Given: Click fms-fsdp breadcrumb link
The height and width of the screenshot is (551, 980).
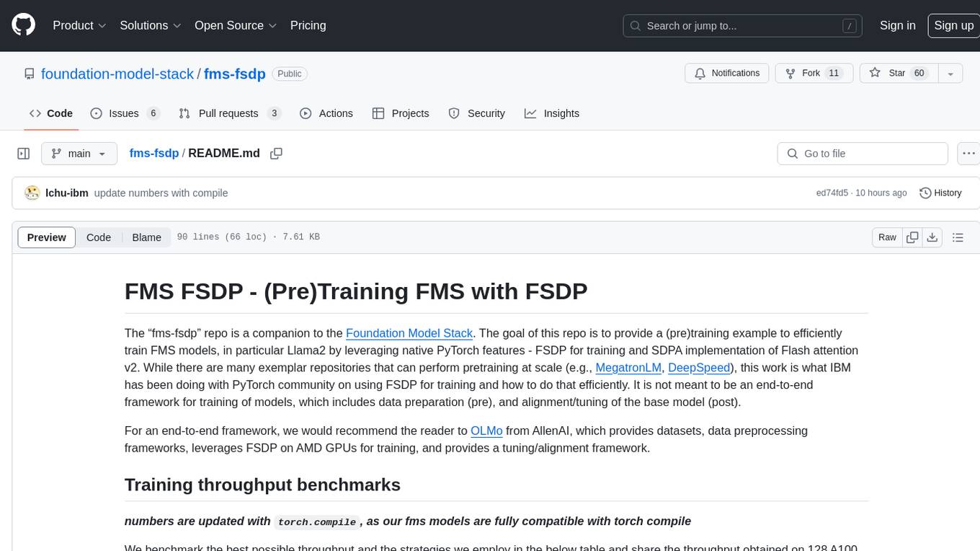Looking at the screenshot, I should [x=153, y=154].
